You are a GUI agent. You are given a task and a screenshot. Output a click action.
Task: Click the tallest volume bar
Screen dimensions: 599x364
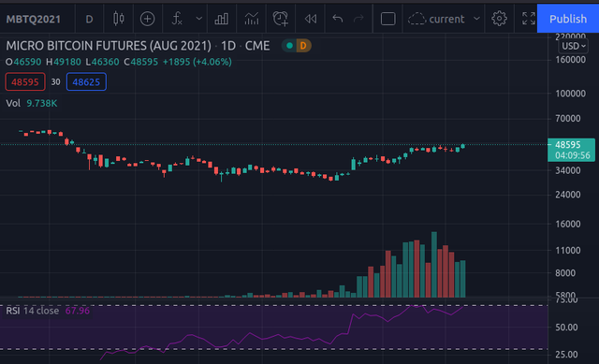[x=434, y=264]
